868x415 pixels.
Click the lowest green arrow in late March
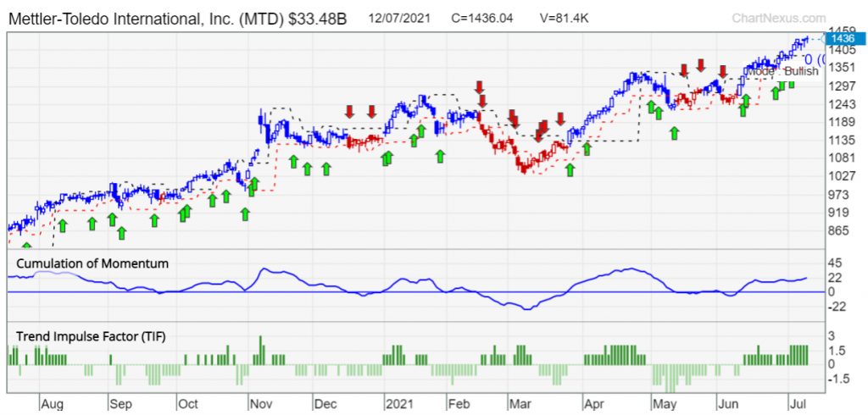(570, 169)
